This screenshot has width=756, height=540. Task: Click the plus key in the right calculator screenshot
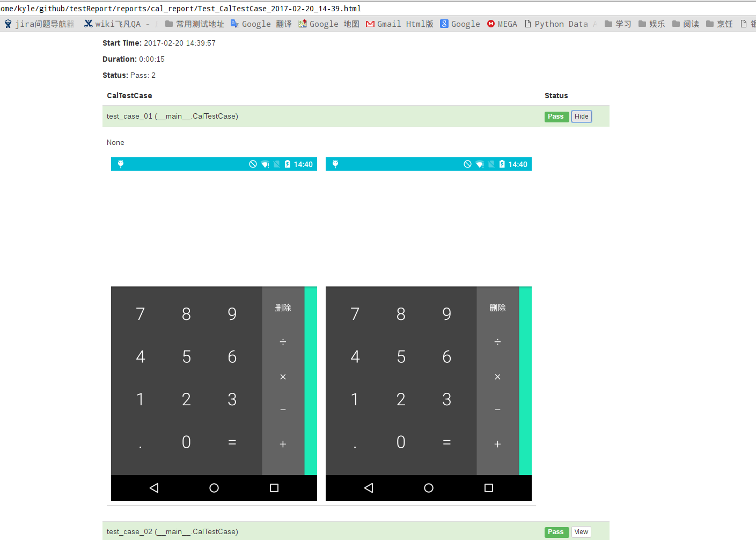pyautogui.click(x=497, y=444)
